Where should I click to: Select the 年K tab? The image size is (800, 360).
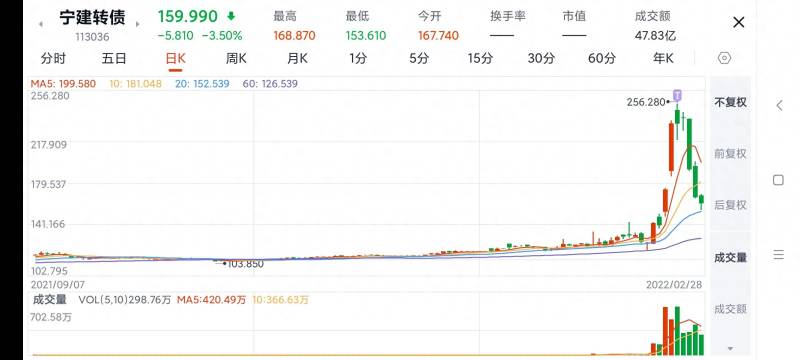[663, 59]
